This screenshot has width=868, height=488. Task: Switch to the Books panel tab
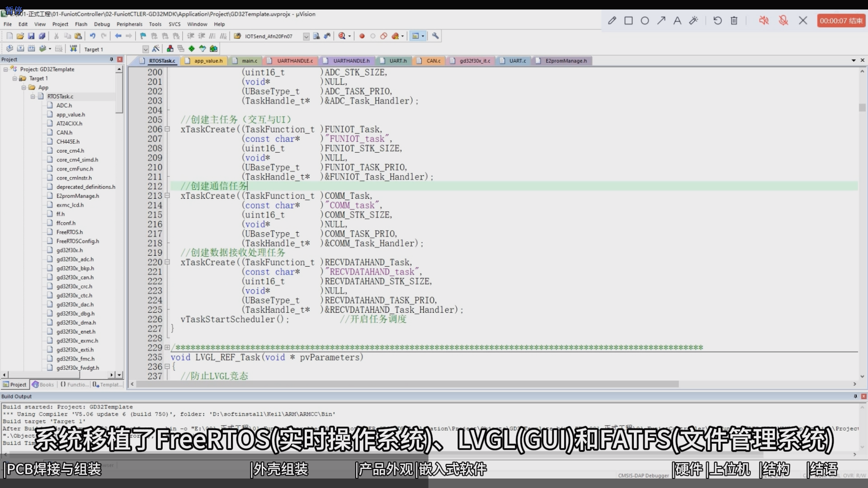click(x=43, y=385)
